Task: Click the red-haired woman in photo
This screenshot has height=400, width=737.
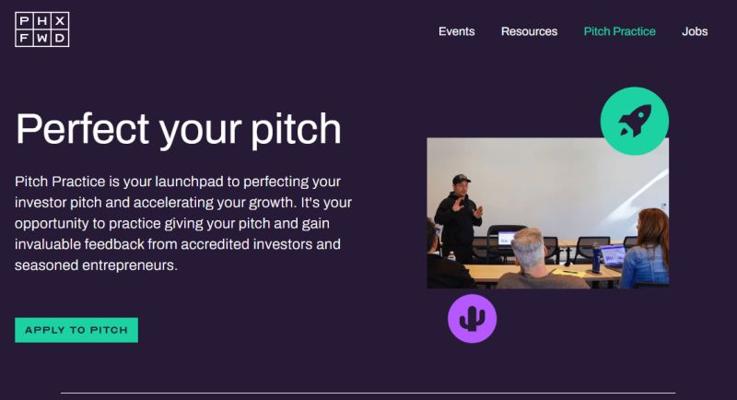Action: (646, 248)
